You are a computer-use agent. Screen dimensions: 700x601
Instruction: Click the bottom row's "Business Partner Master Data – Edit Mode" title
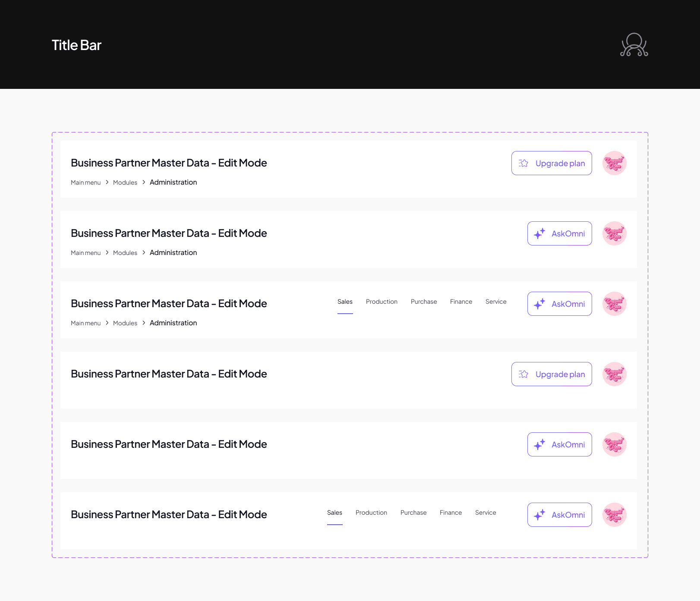(x=169, y=514)
